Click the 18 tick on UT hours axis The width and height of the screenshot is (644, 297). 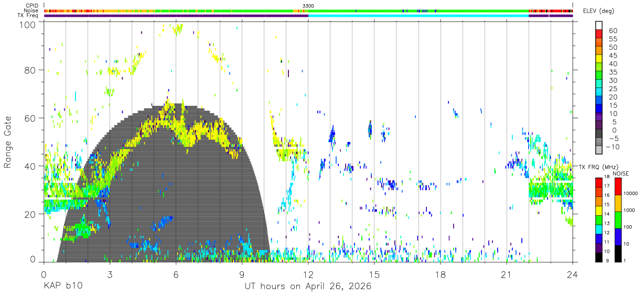pyautogui.click(x=441, y=274)
